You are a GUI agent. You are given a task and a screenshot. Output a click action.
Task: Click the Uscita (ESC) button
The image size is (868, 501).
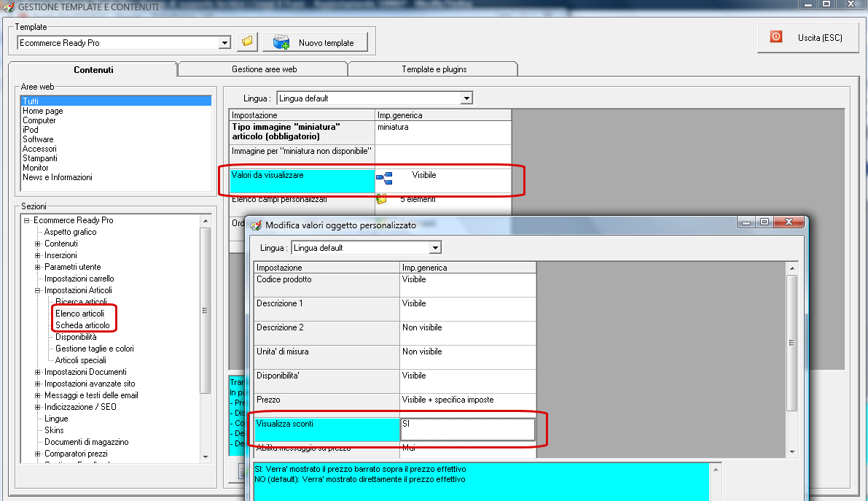tap(808, 38)
